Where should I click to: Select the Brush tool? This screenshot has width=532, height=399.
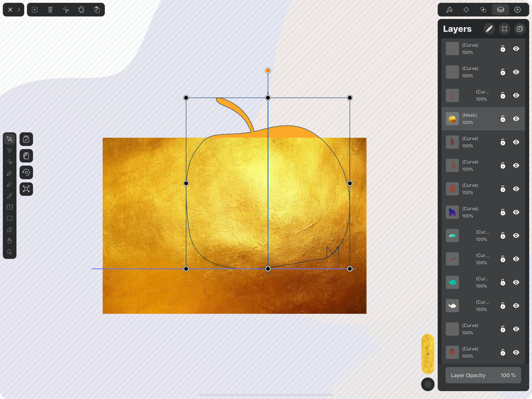pyautogui.click(x=10, y=196)
